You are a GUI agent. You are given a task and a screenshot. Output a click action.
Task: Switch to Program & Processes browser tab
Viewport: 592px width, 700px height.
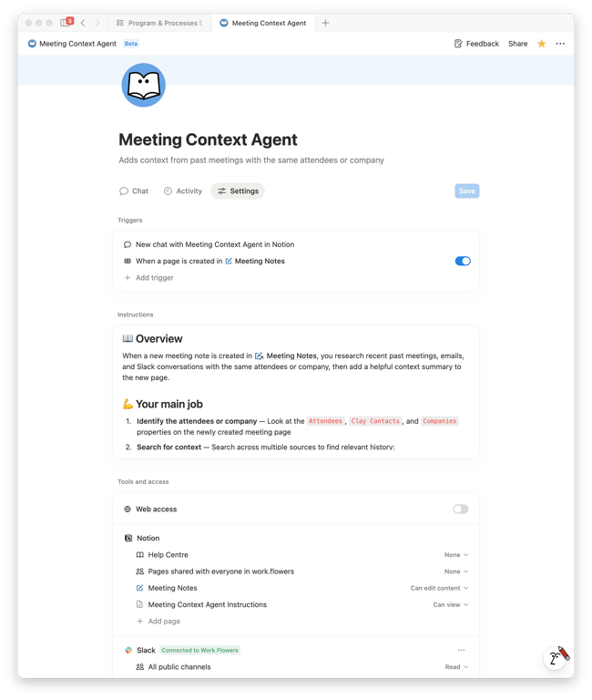coord(159,23)
